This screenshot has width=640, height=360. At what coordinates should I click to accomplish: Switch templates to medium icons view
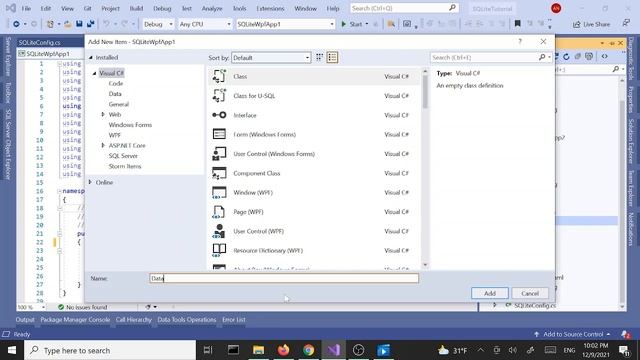pos(320,58)
